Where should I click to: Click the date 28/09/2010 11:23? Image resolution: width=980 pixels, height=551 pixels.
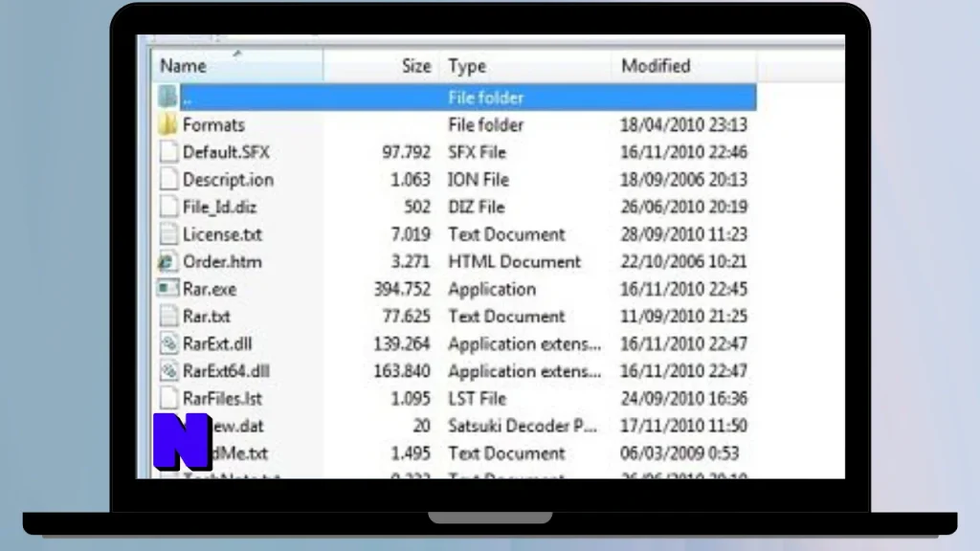683,235
